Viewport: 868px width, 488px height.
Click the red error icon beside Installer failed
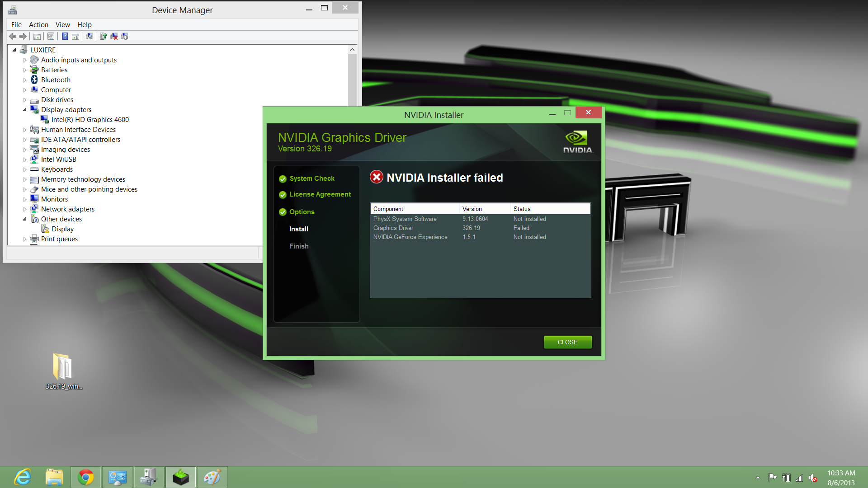pos(377,177)
